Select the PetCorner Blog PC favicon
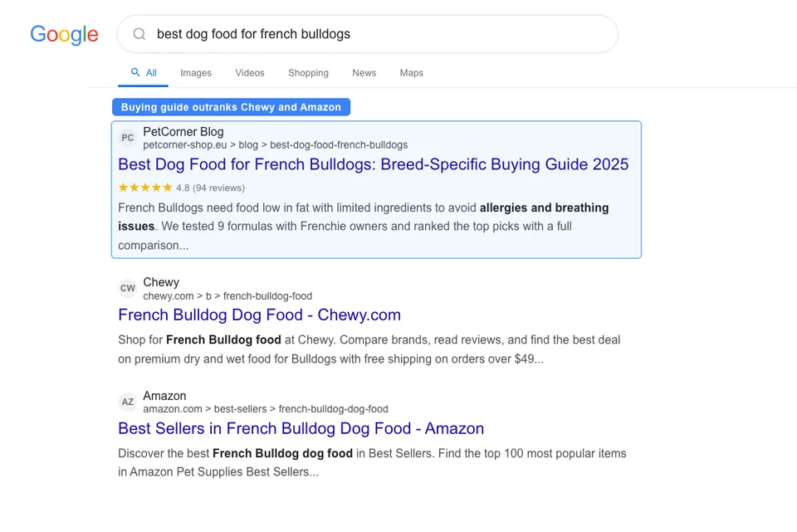The image size is (797, 532). tap(127, 138)
